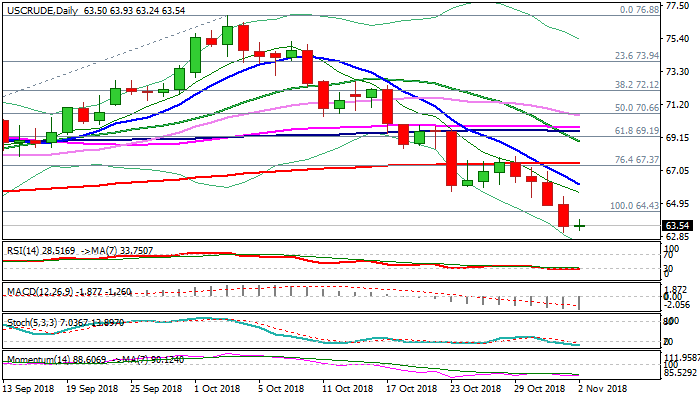Select the 38.2 72.12 Fibonacci label
The width and height of the screenshot is (700, 400).
(637, 84)
